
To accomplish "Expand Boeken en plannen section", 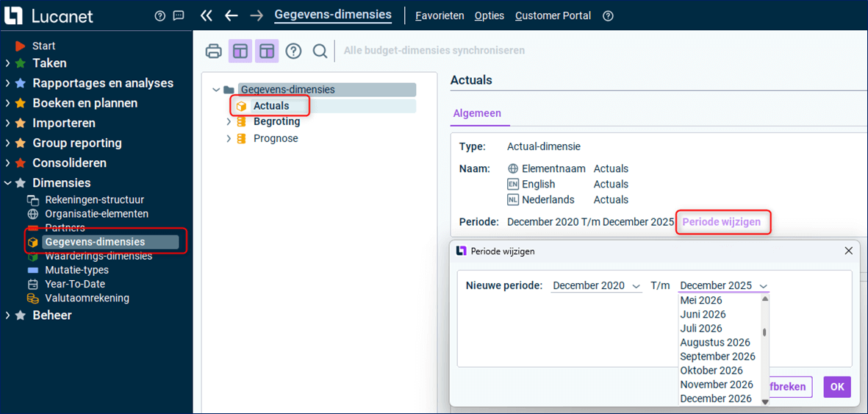I will click(x=7, y=104).
